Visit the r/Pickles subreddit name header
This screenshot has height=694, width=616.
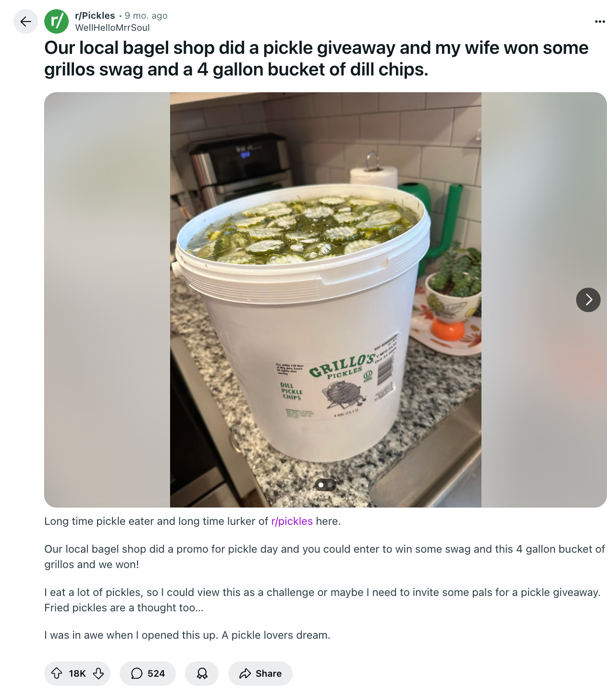tap(95, 15)
